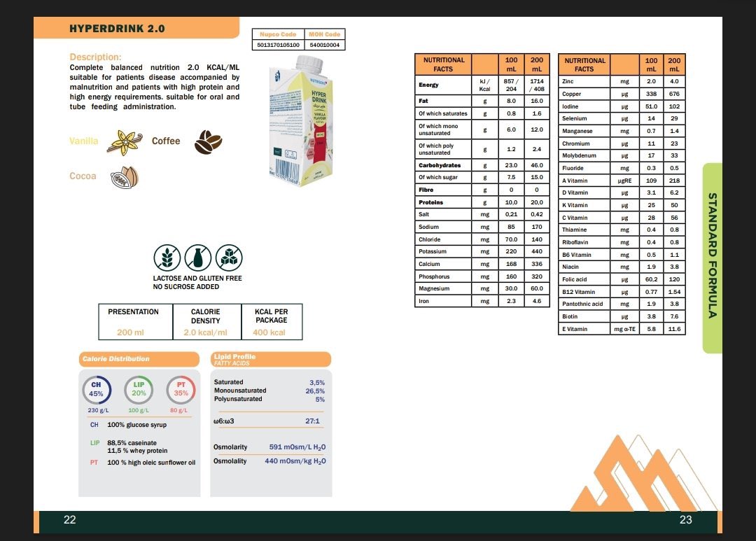Click the LACTOSE AND GLUTEN FREE caption
Viewport: 756px width, 541px height.
tap(197, 279)
